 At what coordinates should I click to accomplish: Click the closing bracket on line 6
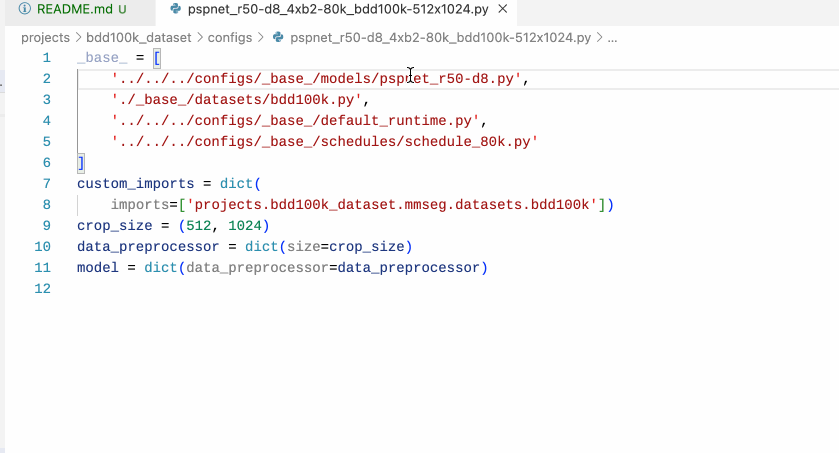(x=81, y=163)
